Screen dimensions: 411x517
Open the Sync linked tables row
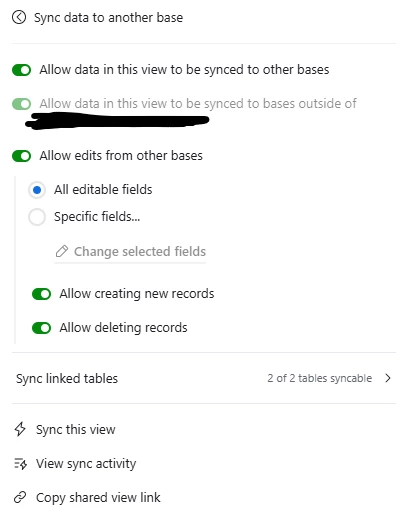pyautogui.click(x=204, y=378)
